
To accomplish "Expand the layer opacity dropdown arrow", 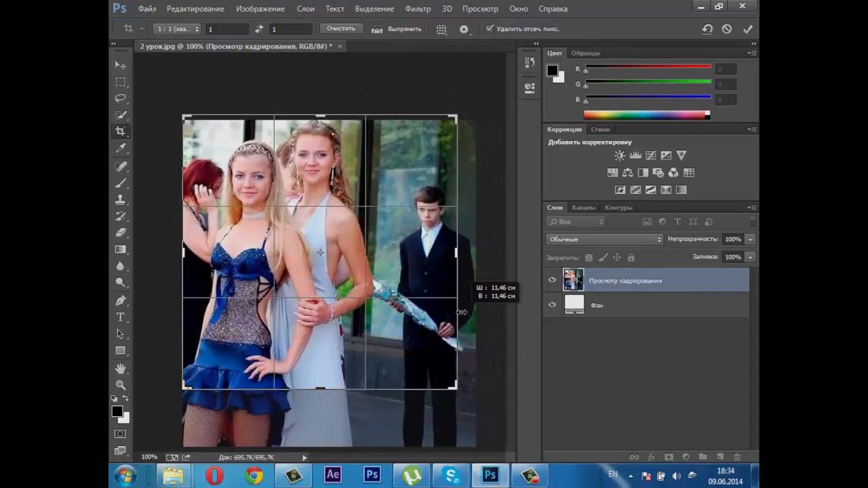I will [750, 239].
